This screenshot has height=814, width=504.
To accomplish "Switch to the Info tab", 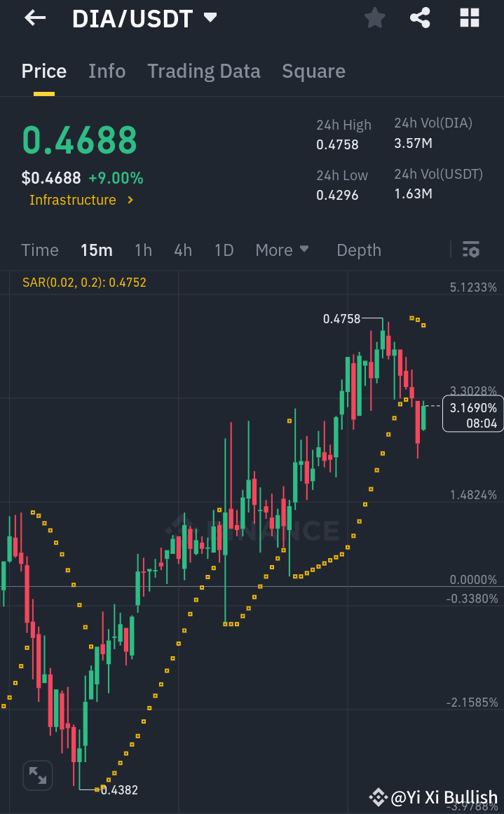I will tap(107, 71).
